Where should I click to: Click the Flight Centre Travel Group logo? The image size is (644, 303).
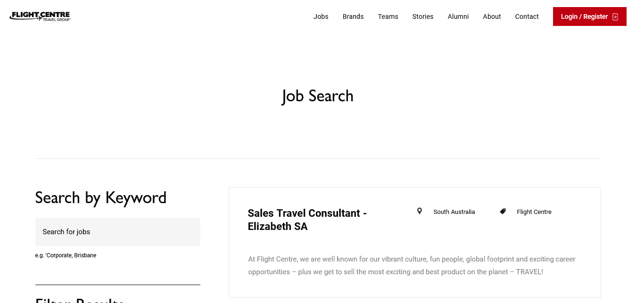click(x=40, y=16)
